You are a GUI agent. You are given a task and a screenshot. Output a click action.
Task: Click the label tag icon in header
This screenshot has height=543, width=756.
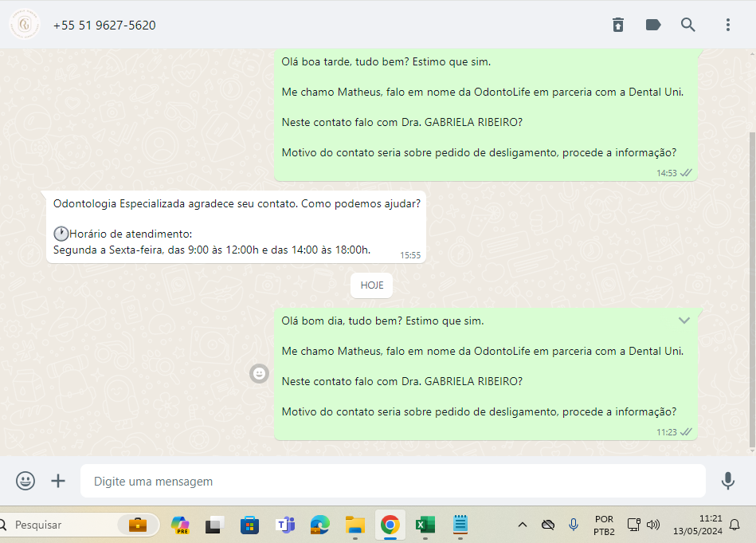pos(652,25)
